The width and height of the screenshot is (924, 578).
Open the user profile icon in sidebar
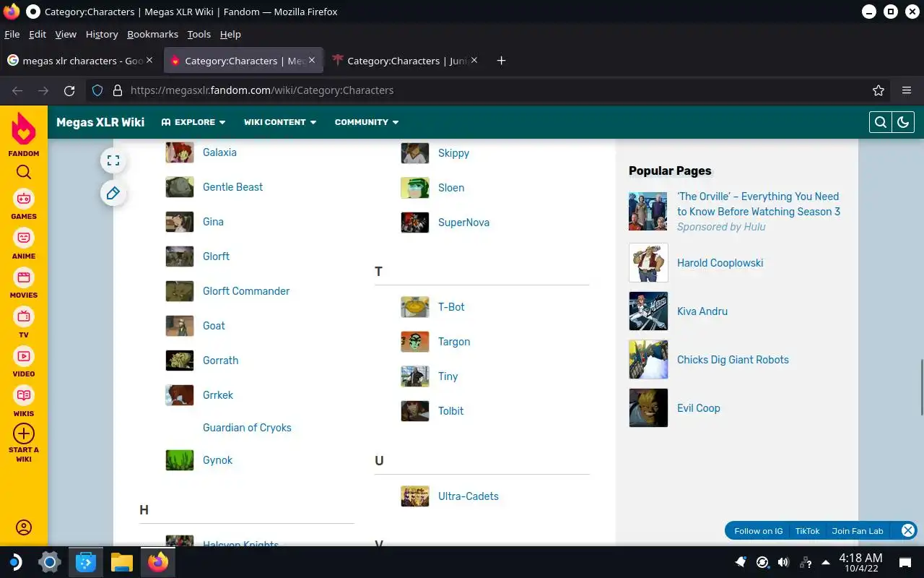pos(24,527)
